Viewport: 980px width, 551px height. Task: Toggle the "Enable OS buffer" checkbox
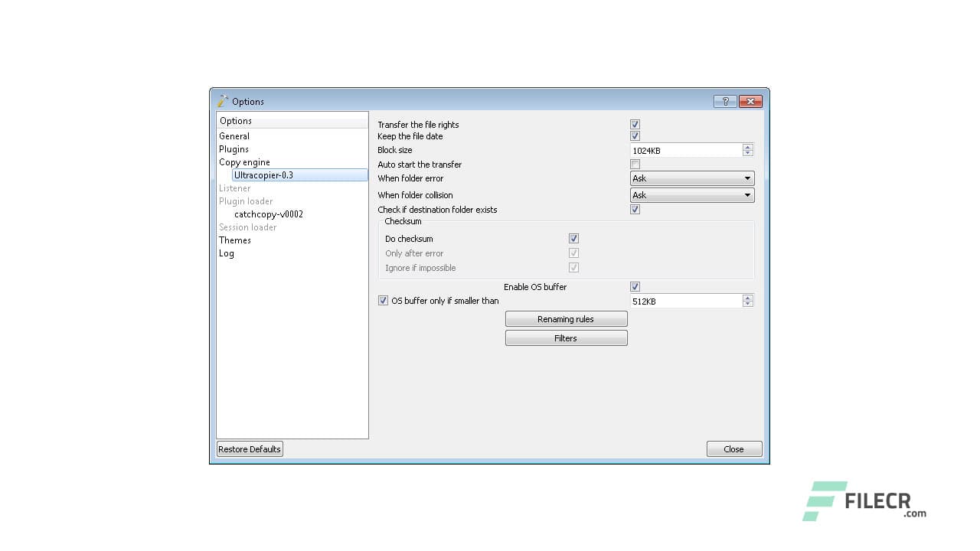click(x=635, y=286)
